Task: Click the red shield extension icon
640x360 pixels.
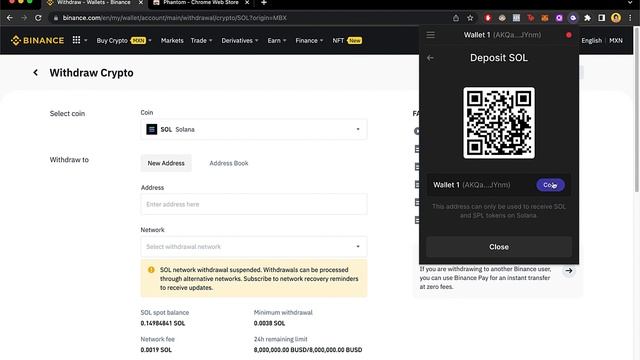Action: (488, 18)
